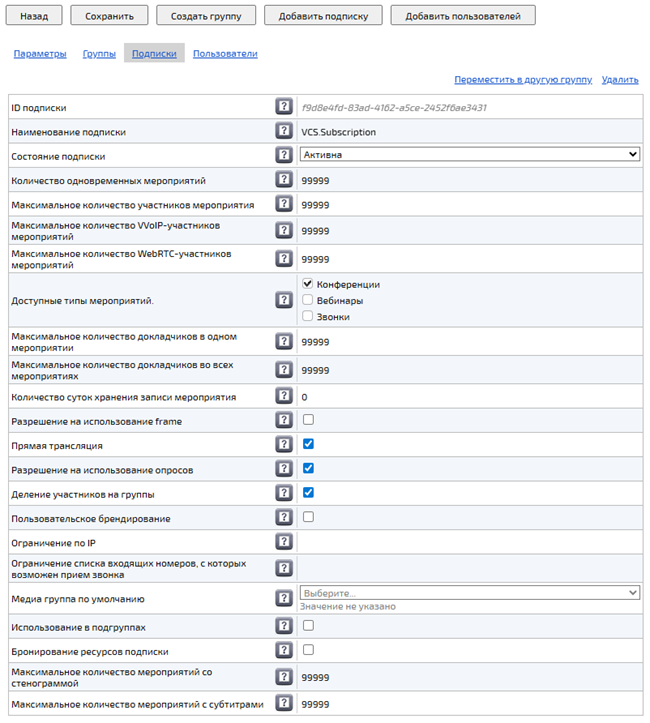Click the Сохранить button
The image size is (650, 723).
coord(109,16)
